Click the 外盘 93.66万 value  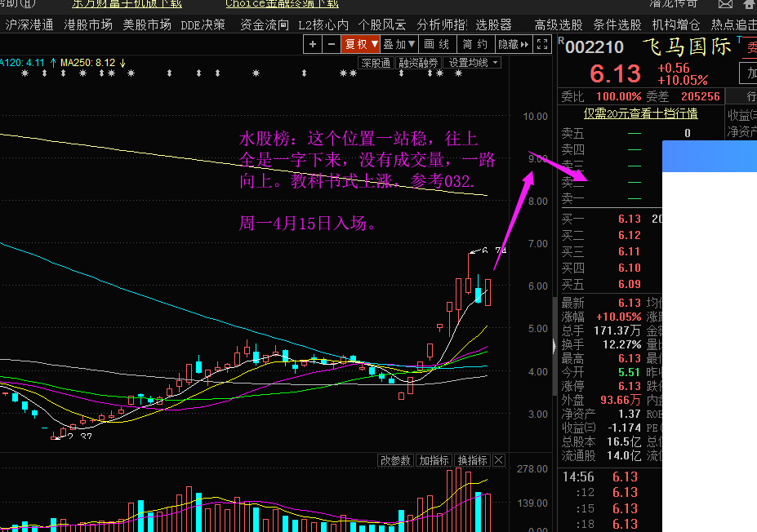click(621, 401)
